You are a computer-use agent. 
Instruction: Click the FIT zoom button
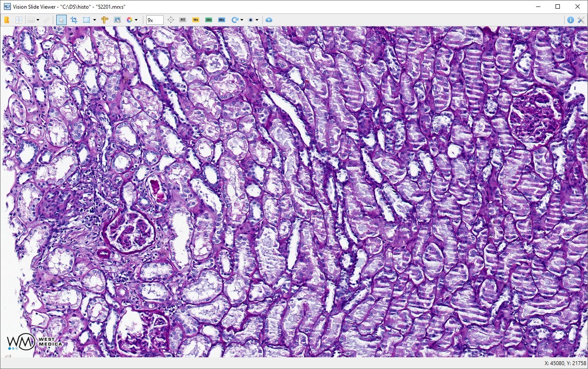183,20
